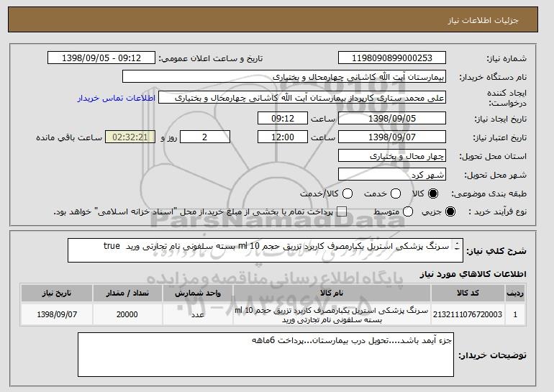Click the quantity cell 20000
This screenshot has height=392, width=554.
(127, 314)
